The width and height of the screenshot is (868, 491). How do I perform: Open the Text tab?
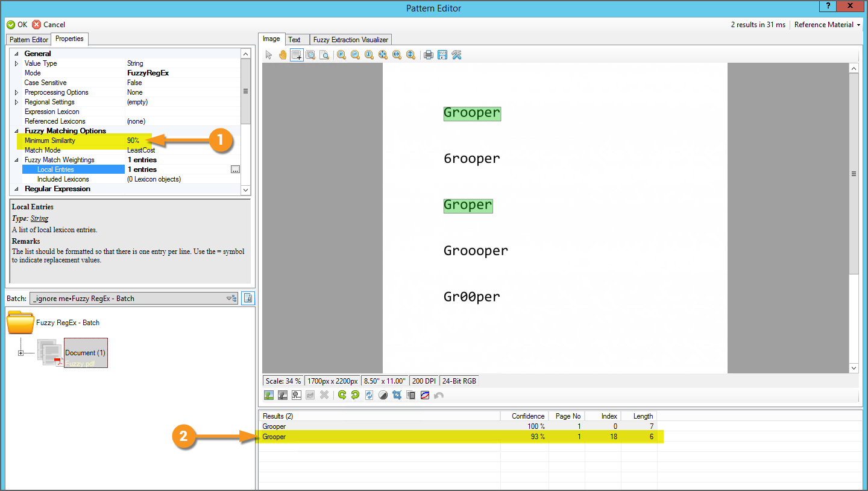[294, 40]
